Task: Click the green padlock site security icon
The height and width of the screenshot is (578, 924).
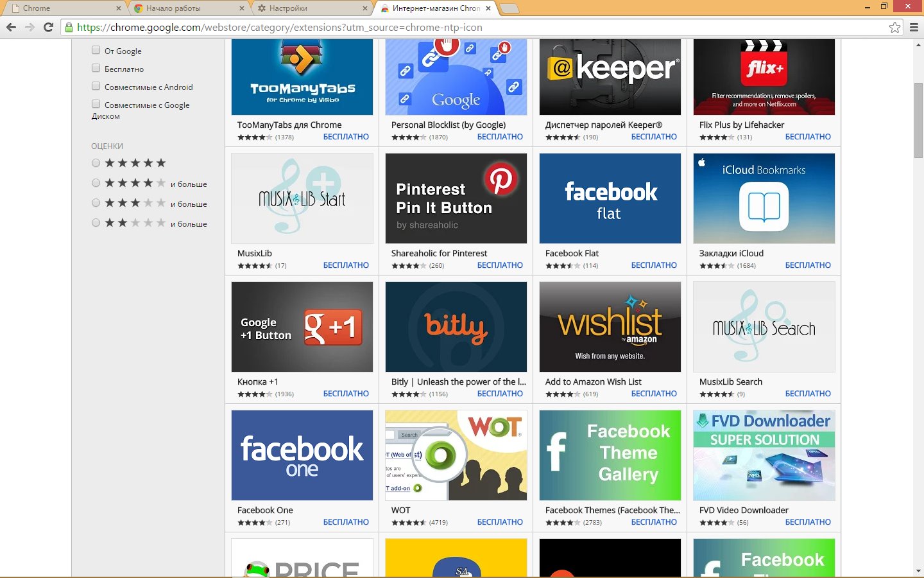Action: (69, 27)
